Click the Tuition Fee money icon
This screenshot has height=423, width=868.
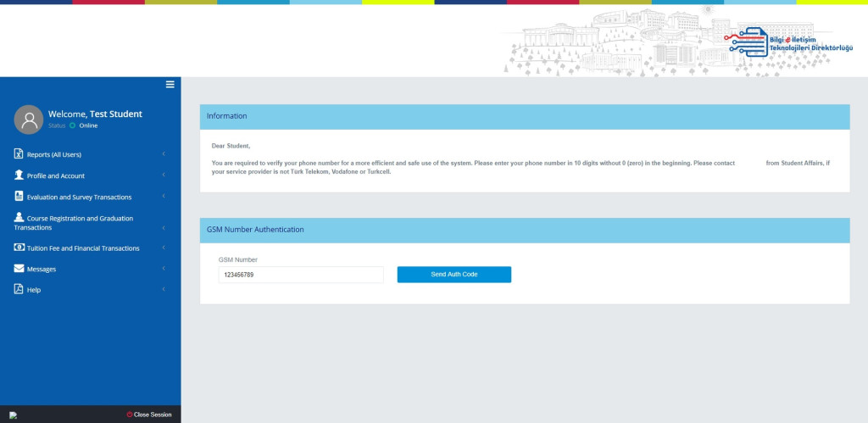(19, 248)
